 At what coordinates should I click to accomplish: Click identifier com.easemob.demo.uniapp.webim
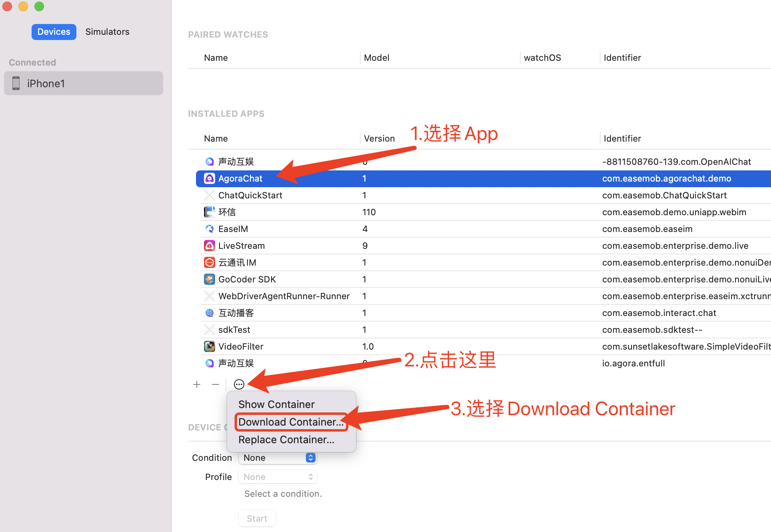(674, 212)
